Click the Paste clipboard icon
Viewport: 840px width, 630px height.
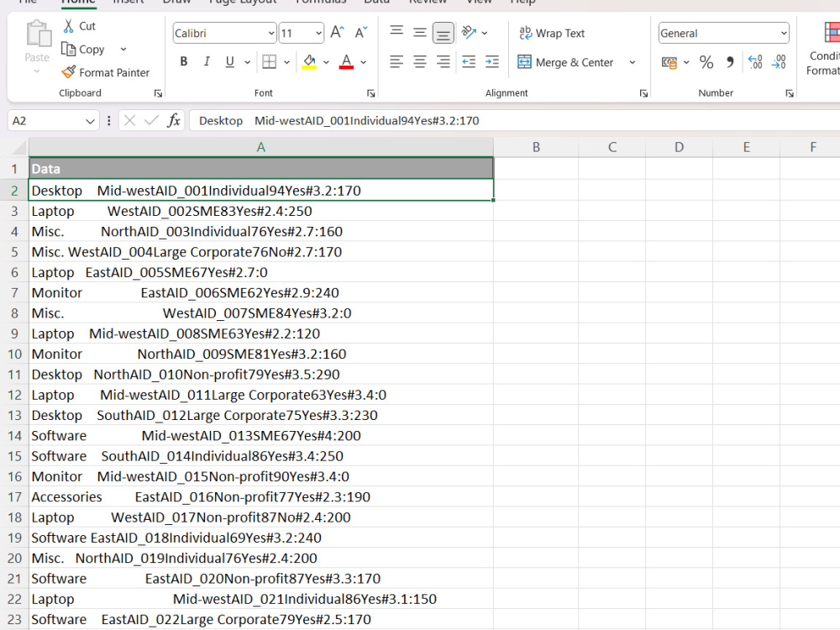coord(38,34)
